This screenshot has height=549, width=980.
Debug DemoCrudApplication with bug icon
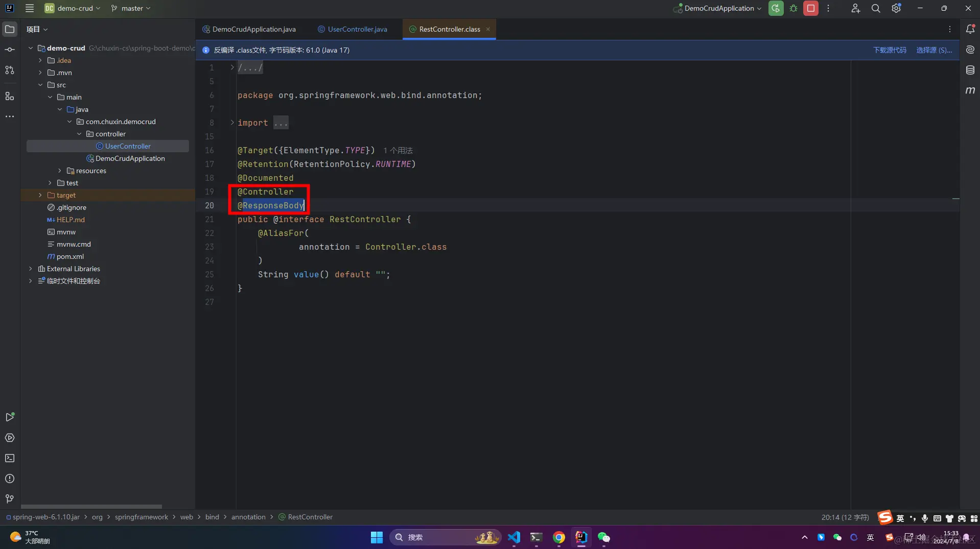[x=794, y=8]
